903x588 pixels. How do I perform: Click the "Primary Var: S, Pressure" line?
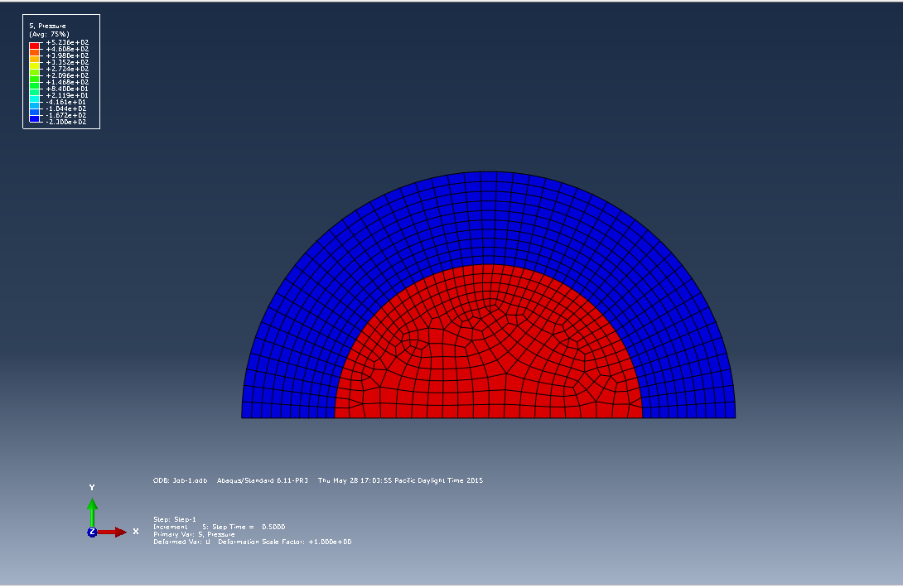tap(194, 534)
